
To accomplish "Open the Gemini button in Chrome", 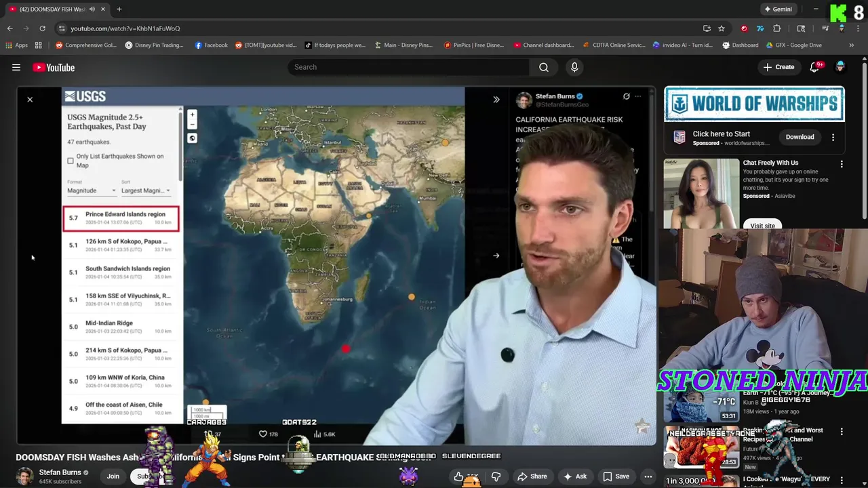I will click(x=778, y=9).
